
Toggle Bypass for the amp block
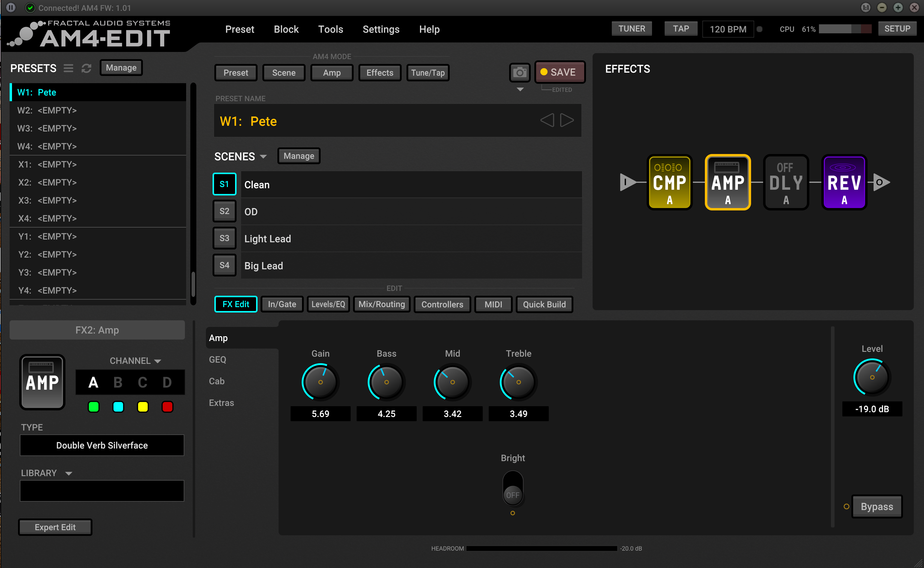click(x=877, y=506)
